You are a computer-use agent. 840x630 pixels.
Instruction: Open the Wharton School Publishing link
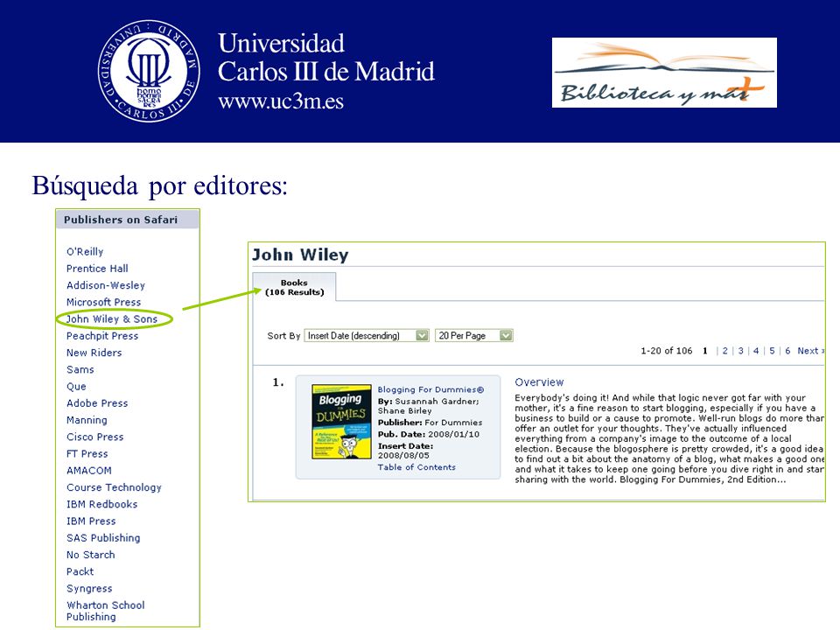coord(106,611)
